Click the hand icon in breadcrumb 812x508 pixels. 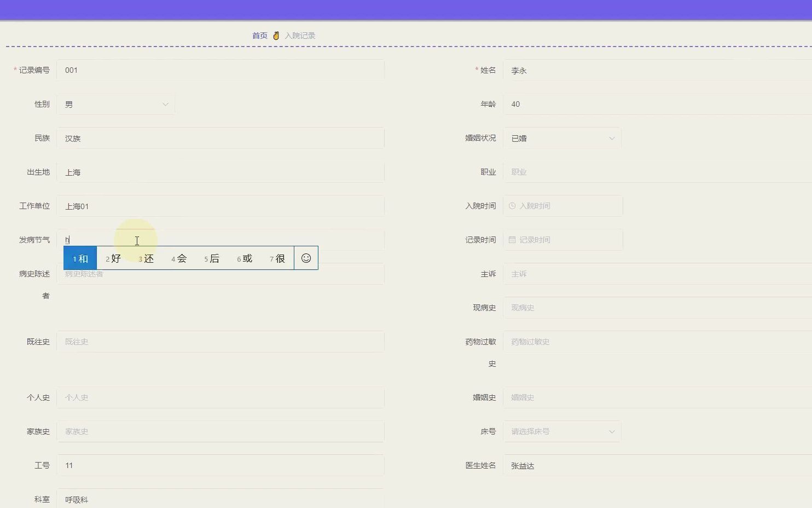click(276, 36)
